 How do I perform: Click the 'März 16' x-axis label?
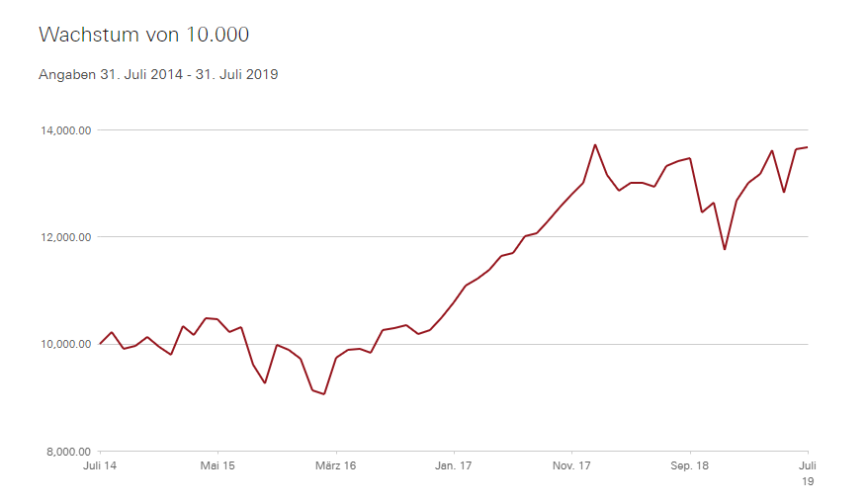click(336, 465)
